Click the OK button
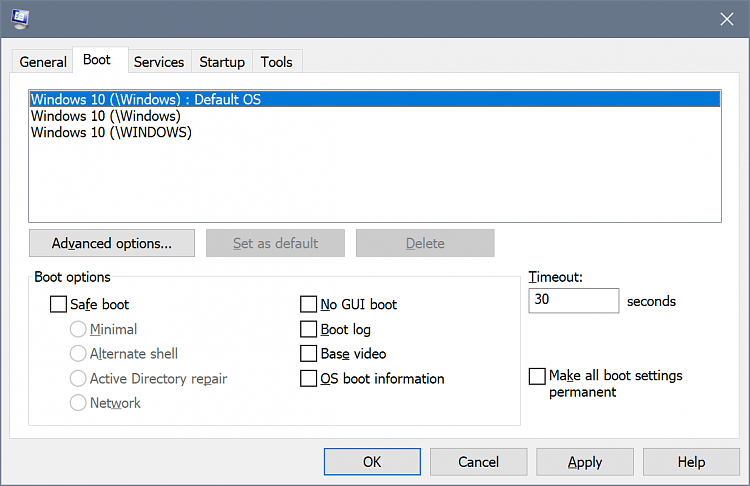Screen dimensions: 750x486 coord(372,462)
